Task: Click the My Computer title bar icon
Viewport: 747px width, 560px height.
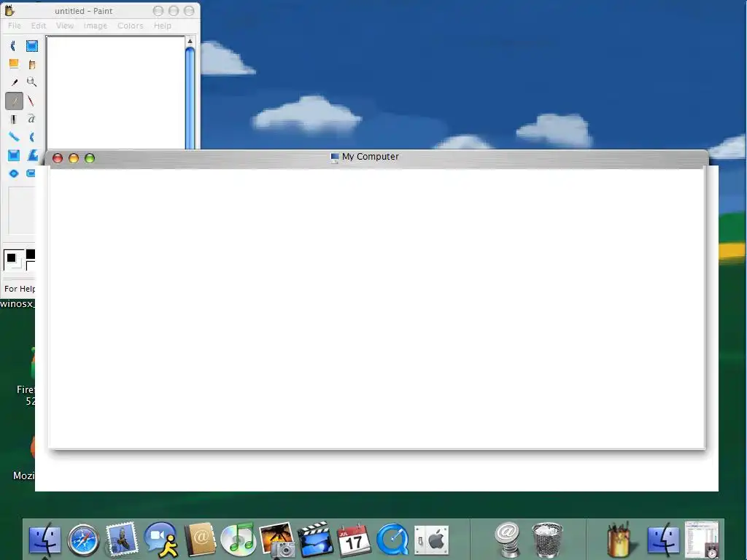Action: pos(335,157)
